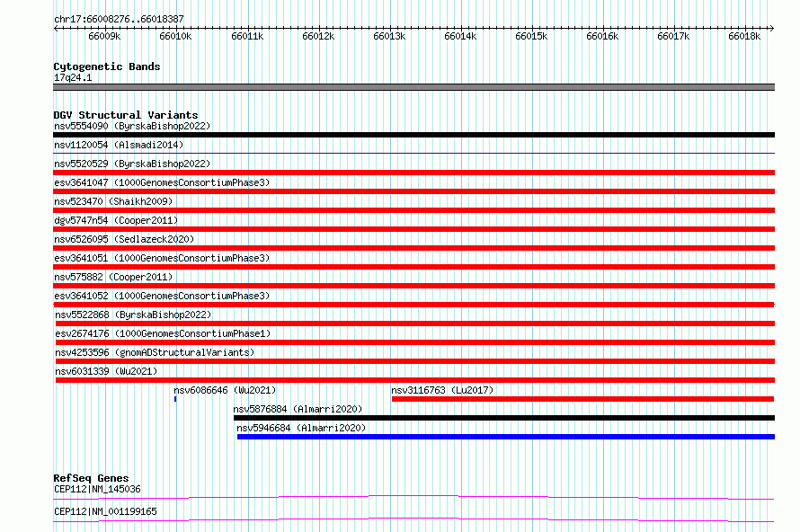Image resolution: width=800 pixels, height=532 pixels.
Task: Open nsv5876884 (Almarri2020) label
Action: click(298, 409)
